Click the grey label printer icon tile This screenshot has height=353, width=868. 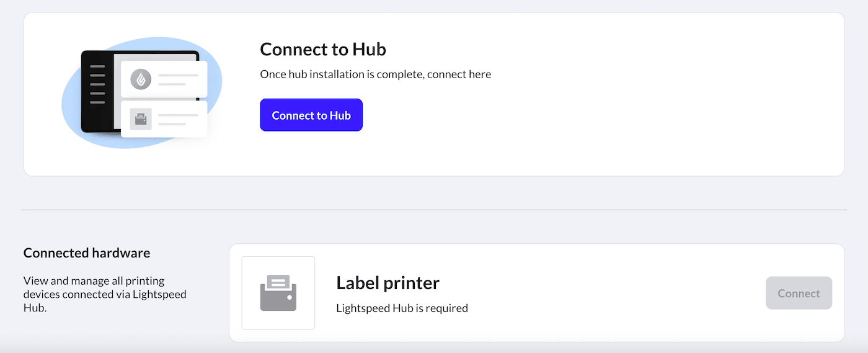coord(278,293)
